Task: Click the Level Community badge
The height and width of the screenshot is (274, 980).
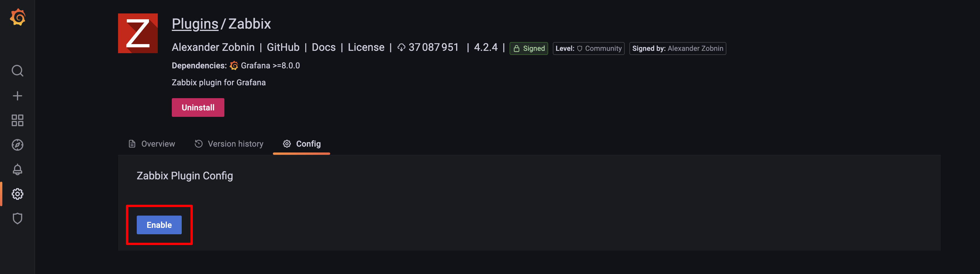Action: tap(588, 48)
